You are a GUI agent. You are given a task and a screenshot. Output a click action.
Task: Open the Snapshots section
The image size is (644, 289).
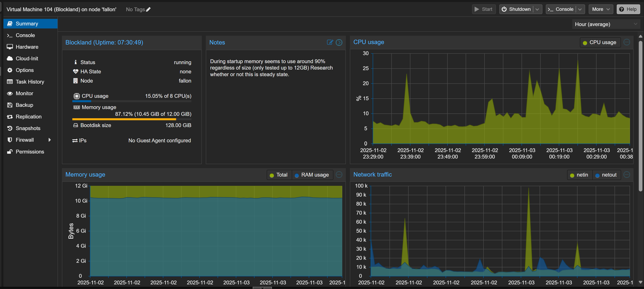pos(28,128)
